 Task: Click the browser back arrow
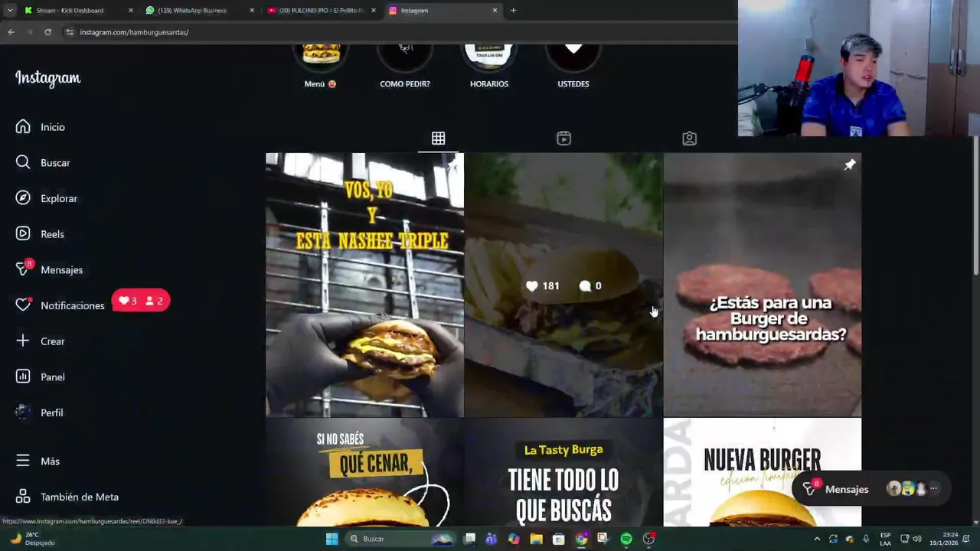point(11,32)
